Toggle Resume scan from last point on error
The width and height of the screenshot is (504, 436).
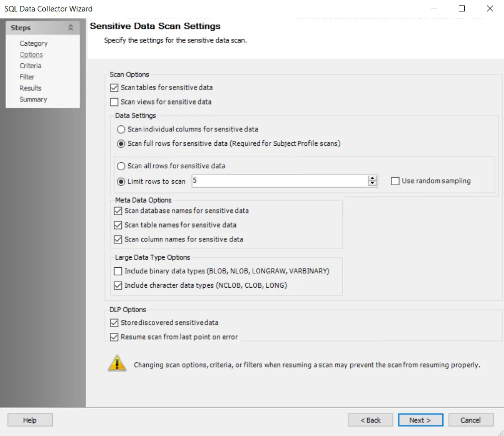pos(114,337)
